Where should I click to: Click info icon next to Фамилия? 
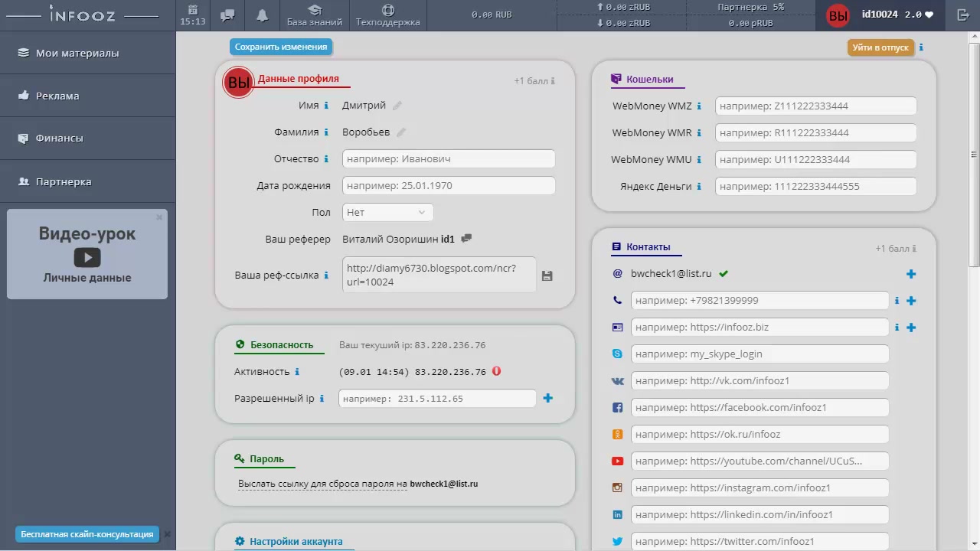tap(326, 132)
